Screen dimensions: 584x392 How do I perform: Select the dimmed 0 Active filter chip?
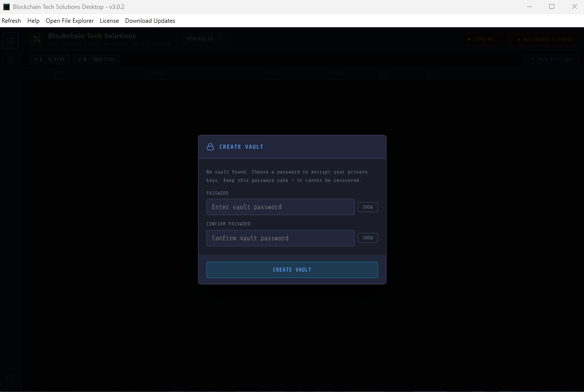pos(50,59)
